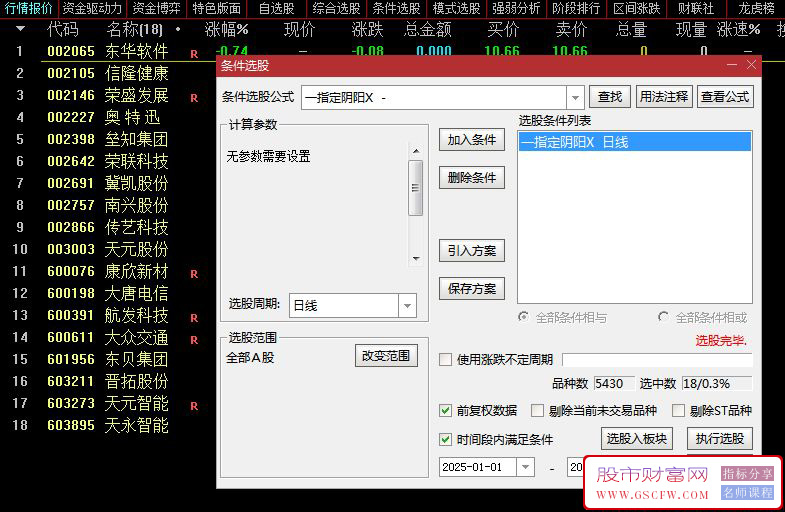
Task: Minimize the 条件选股 dialog
Action: (732, 65)
